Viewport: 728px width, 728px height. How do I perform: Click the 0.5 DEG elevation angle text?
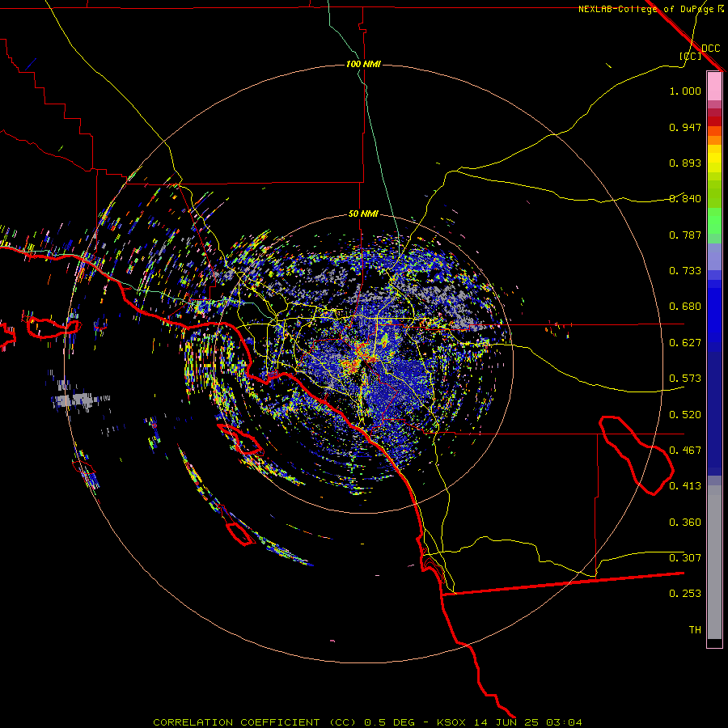click(x=388, y=722)
